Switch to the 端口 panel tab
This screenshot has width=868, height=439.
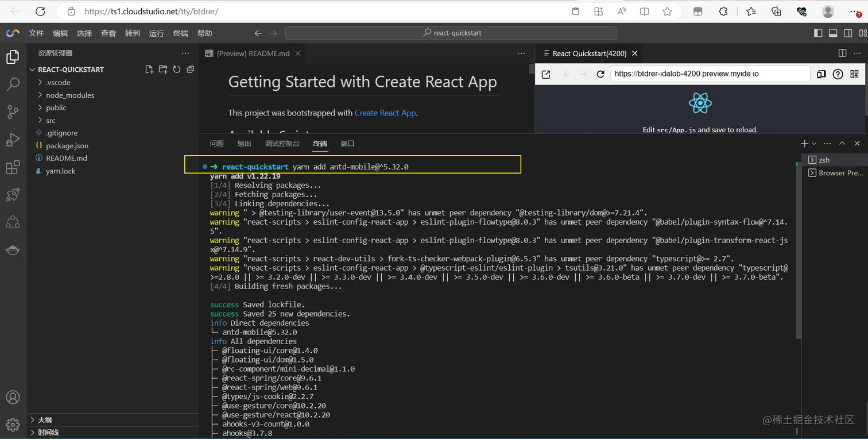(x=347, y=144)
